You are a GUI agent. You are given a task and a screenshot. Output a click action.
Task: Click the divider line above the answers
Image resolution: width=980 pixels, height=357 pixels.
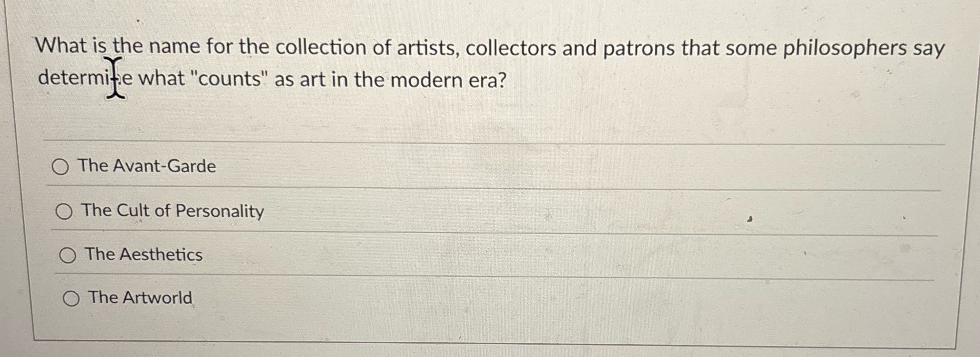click(x=476, y=140)
